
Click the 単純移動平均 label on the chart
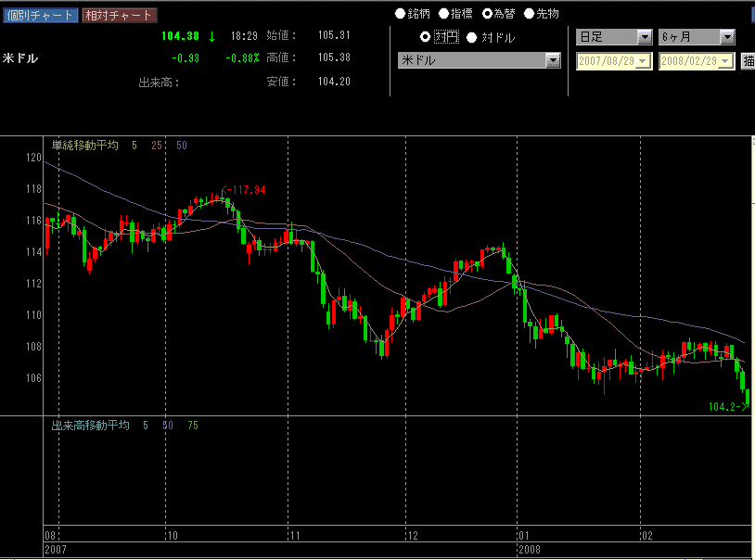click(x=84, y=146)
